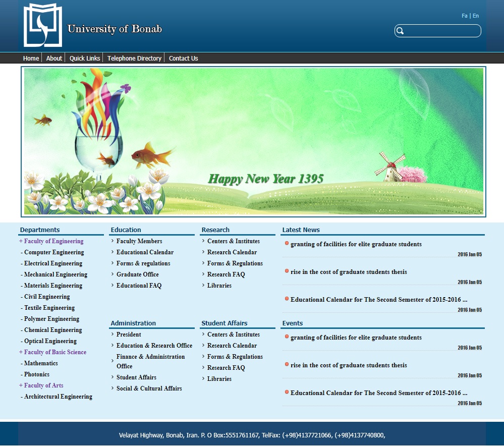The image size is (504, 447).
Task: Open Research Calendar under Student Affairs
Action: [232, 346]
